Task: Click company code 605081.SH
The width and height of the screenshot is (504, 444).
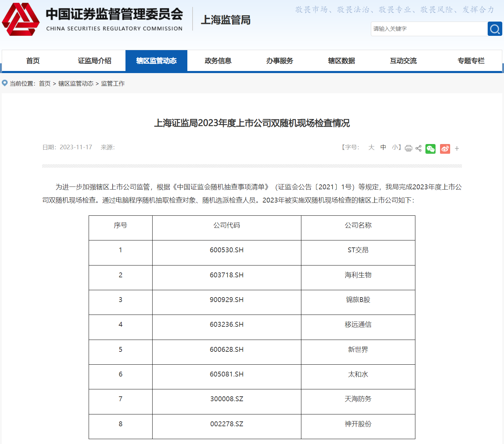Action: pos(227,374)
